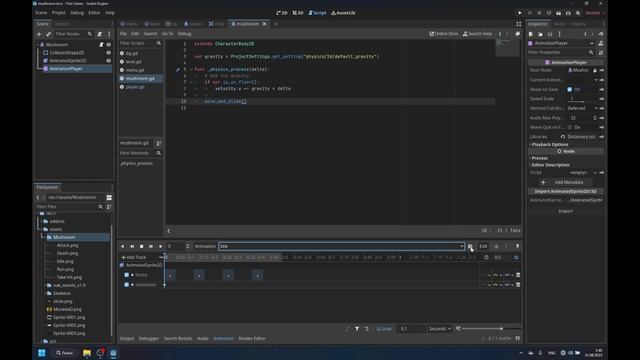This screenshot has width=640, height=360.
Task: Toggle Reset on Save checkbox
Action: [x=569, y=89]
